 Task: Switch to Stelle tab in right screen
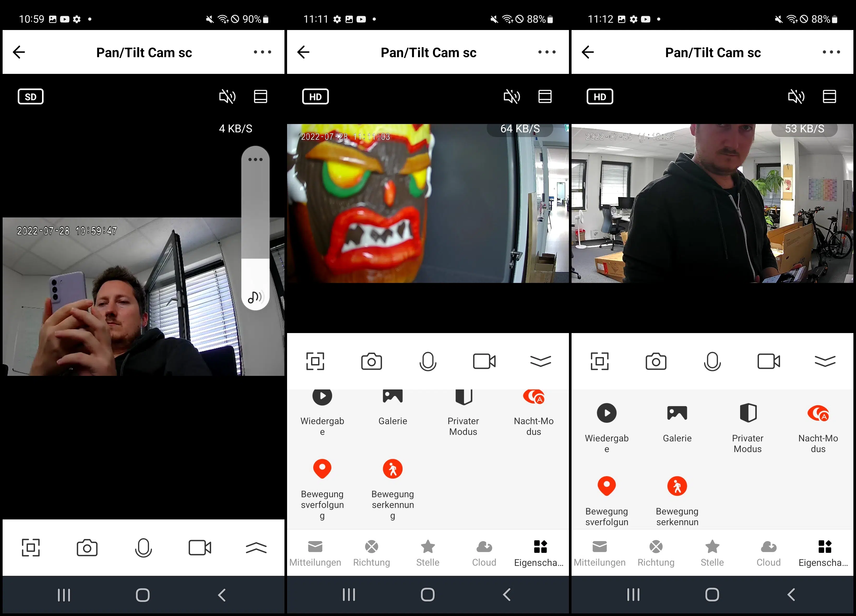[712, 553]
